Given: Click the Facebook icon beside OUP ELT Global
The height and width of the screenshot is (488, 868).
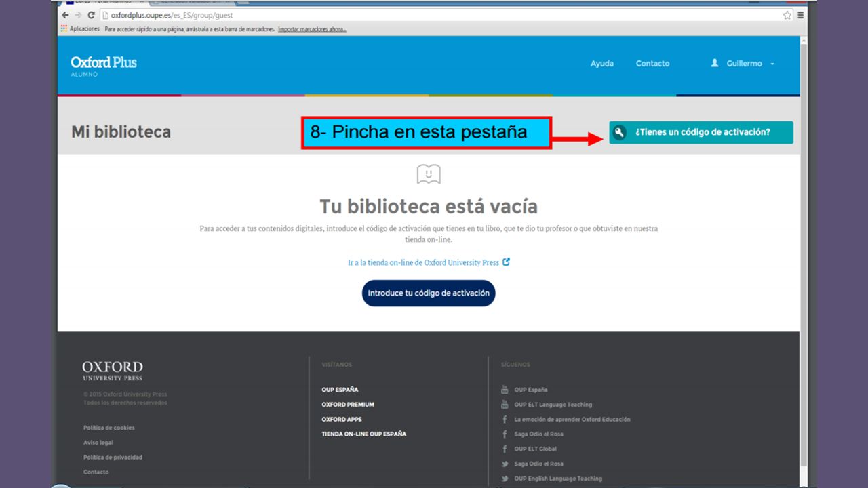Looking at the screenshot, I should pyautogui.click(x=505, y=449).
